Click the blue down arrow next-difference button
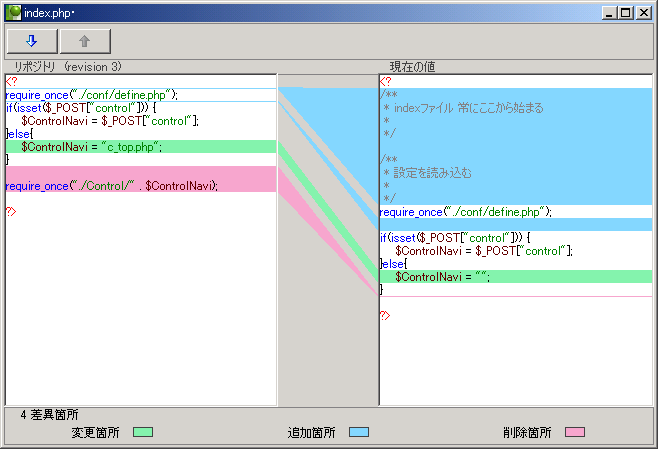The width and height of the screenshot is (658, 449). tap(32, 41)
